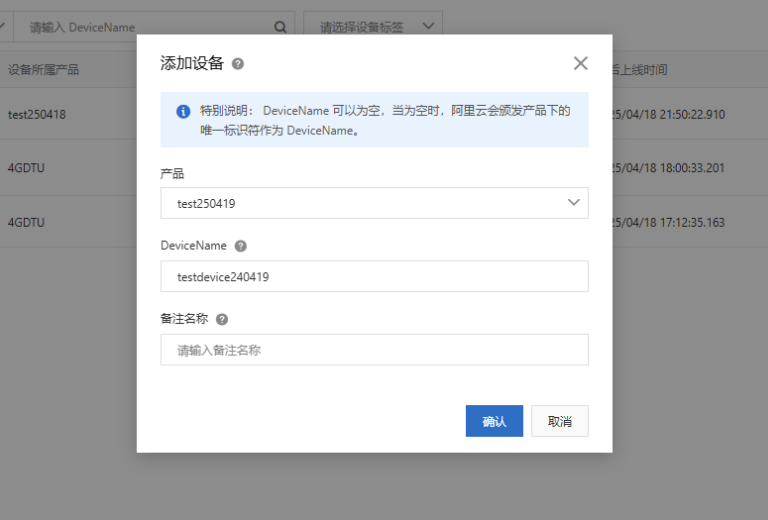
Task: Click the chevron arrow of 产品 selector
Action: coord(574,202)
